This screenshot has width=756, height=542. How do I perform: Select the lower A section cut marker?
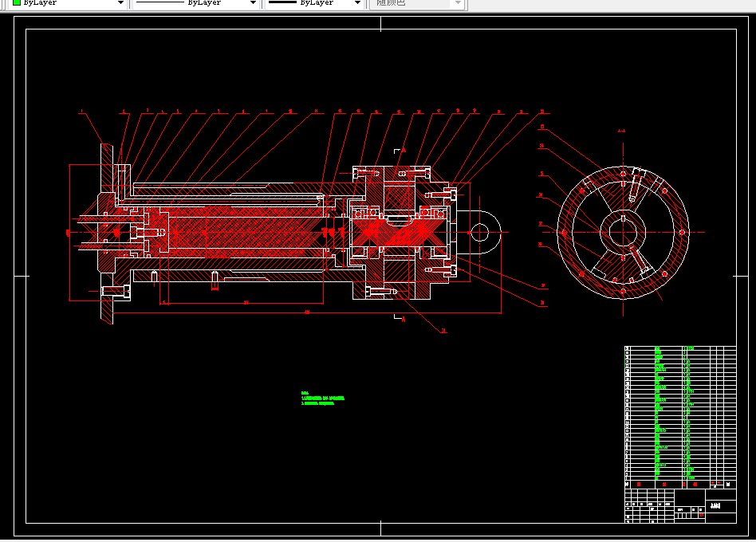pyautogui.click(x=400, y=318)
